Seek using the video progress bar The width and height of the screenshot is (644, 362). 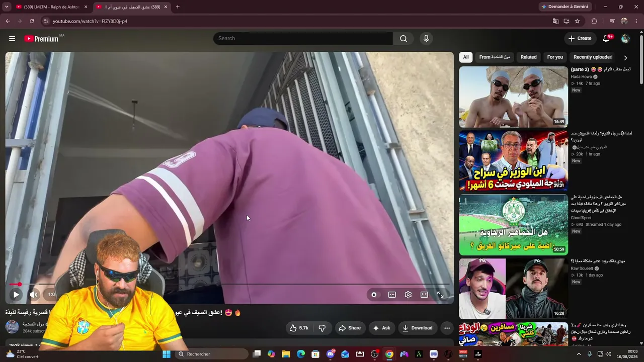(x=229, y=285)
